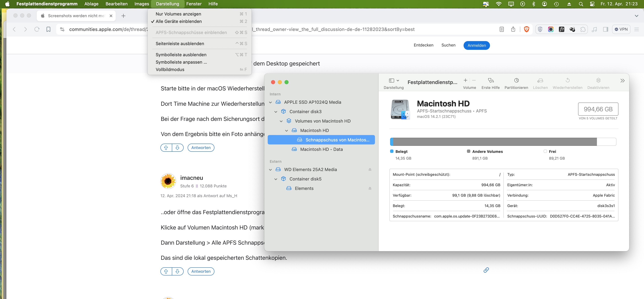
Task: Copy link icon on imacneu's post
Action: click(x=486, y=270)
